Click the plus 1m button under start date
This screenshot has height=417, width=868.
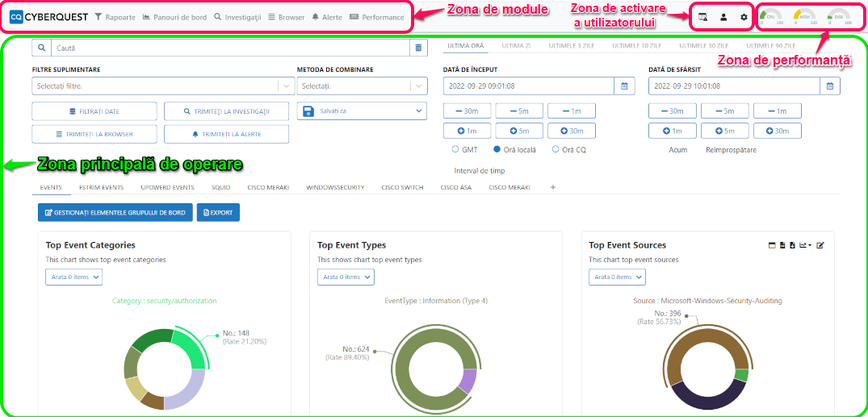pyautogui.click(x=467, y=131)
